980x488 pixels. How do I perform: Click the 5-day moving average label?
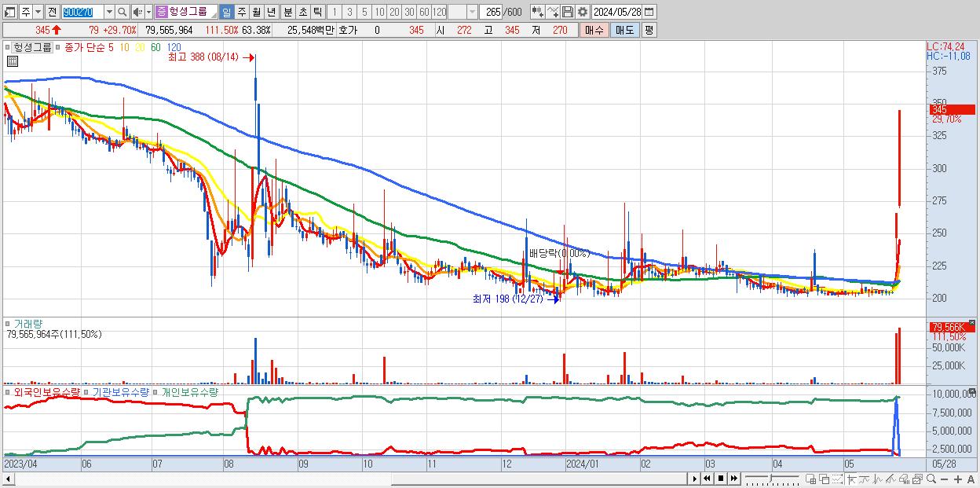click(x=111, y=47)
